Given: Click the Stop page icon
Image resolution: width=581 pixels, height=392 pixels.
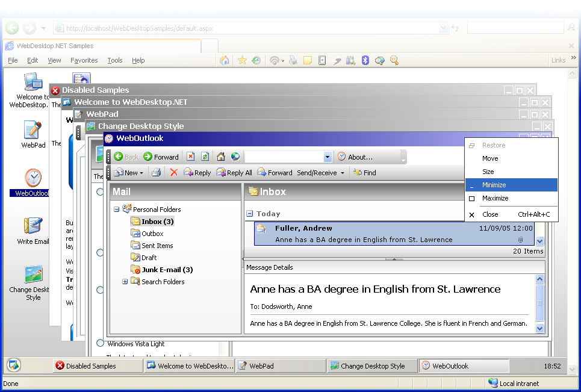Looking at the screenshot, I should [x=191, y=157].
